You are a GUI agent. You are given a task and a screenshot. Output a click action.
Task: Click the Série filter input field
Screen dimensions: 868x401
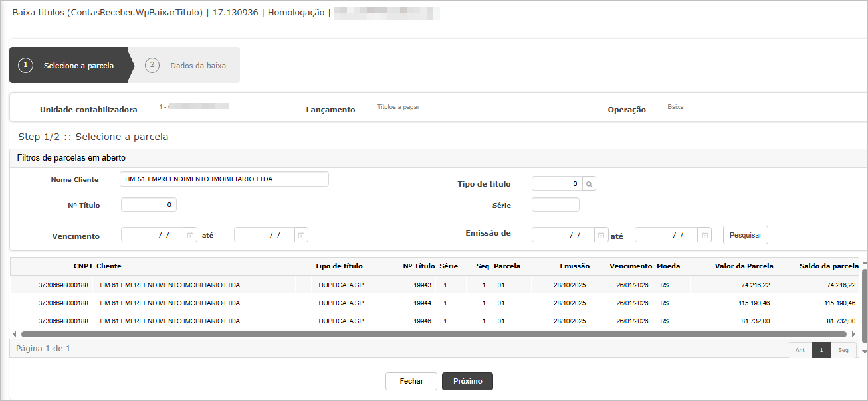(555, 205)
